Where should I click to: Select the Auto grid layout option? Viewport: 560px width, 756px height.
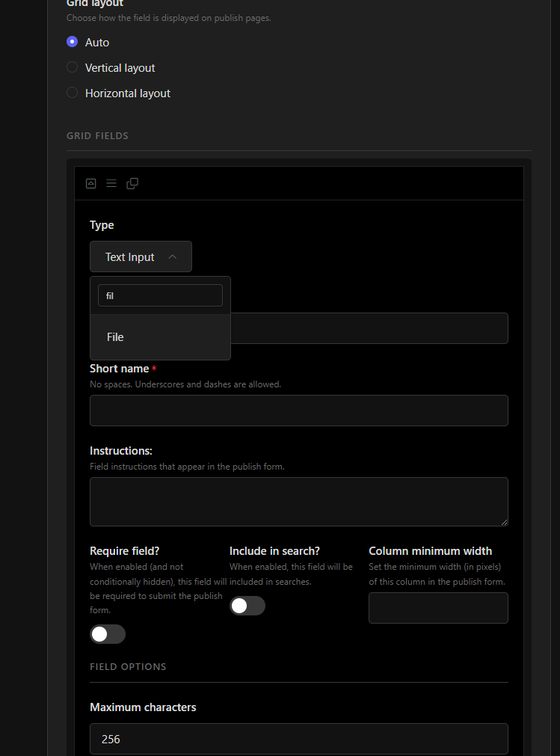click(x=73, y=43)
